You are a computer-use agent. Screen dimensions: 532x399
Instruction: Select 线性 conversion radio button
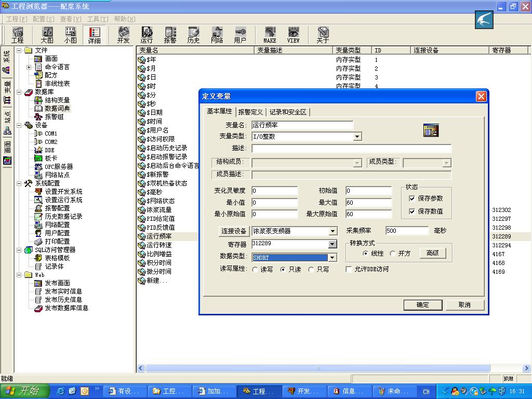(365, 254)
